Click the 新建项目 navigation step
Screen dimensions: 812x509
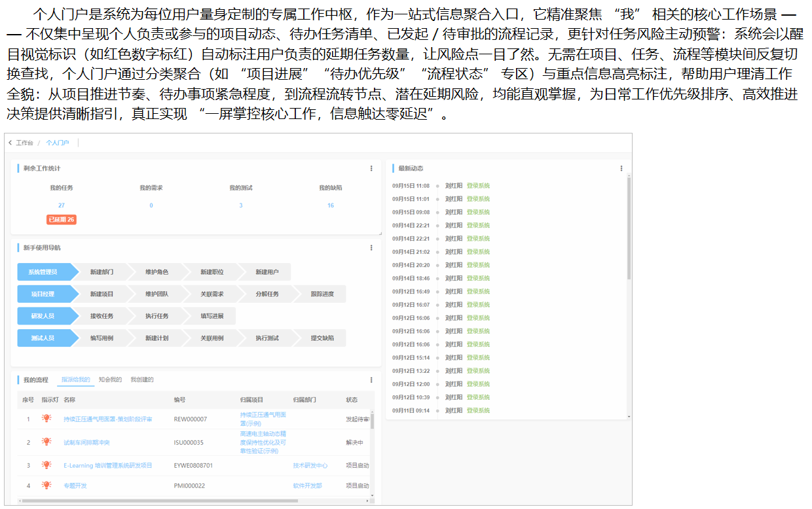[103, 294]
